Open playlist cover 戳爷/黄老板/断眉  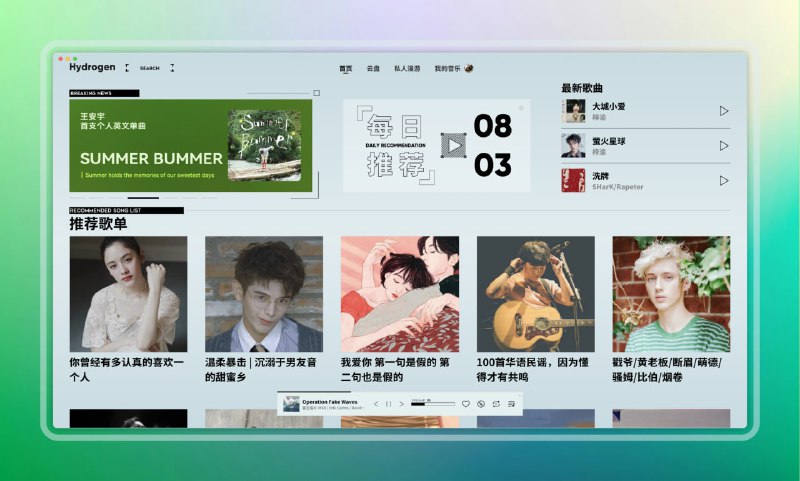pyautogui.click(x=671, y=294)
